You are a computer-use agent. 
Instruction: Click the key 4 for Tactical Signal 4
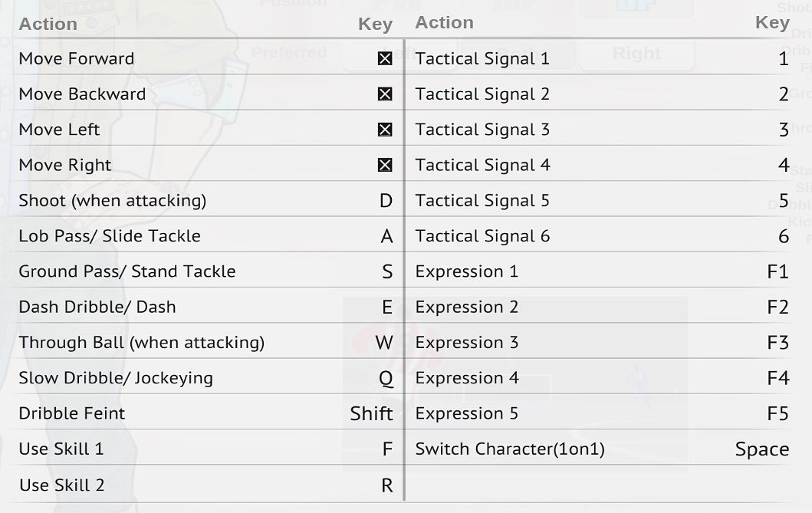pyautogui.click(x=784, y=165)
